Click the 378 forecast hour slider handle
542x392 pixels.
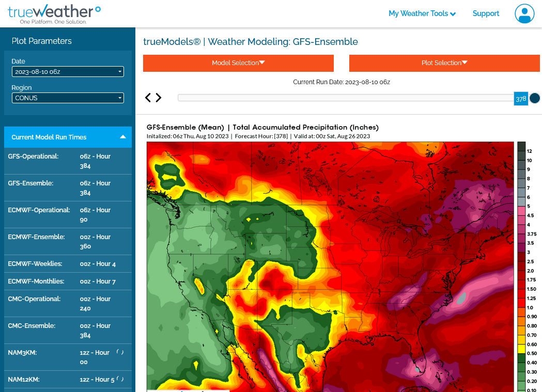[x=521, y=99]
